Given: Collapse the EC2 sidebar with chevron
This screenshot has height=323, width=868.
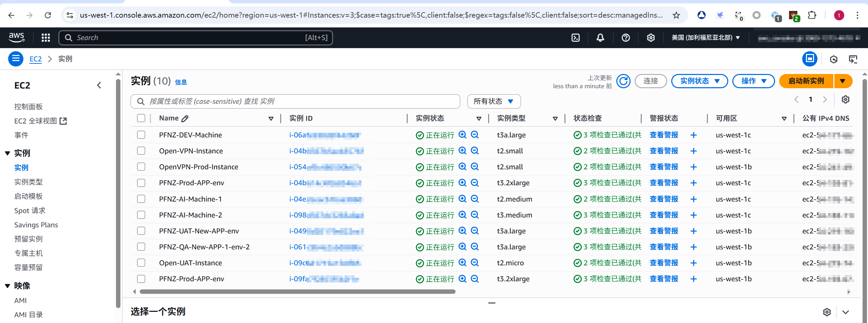Looking at the screenshot, I should point(99,85).
